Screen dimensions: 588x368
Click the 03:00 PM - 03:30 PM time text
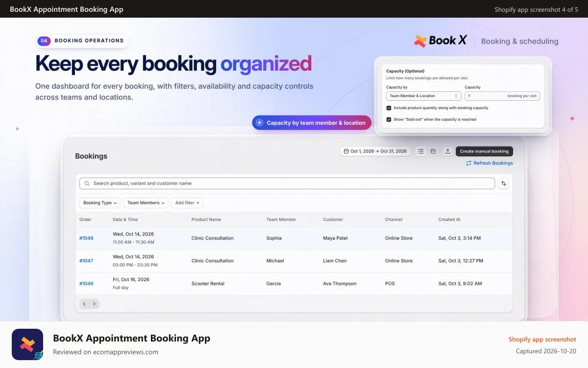pos(135,264)
